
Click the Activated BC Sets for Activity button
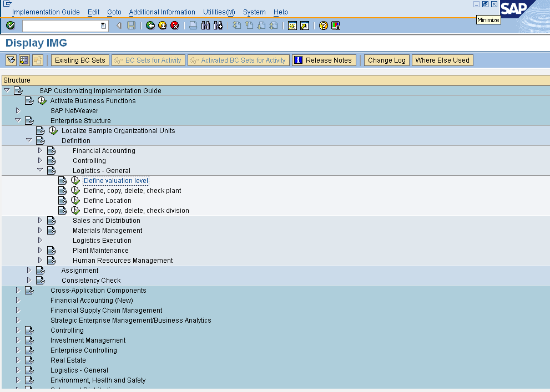coord(239,60)
